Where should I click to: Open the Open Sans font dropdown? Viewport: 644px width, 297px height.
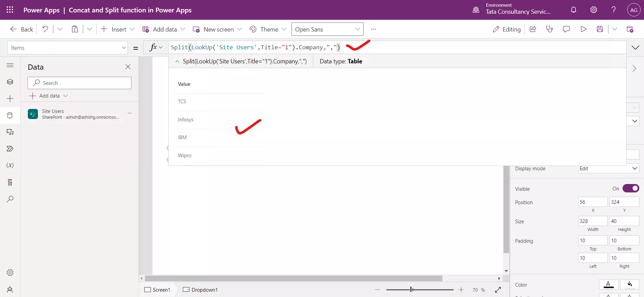point(327,29)
